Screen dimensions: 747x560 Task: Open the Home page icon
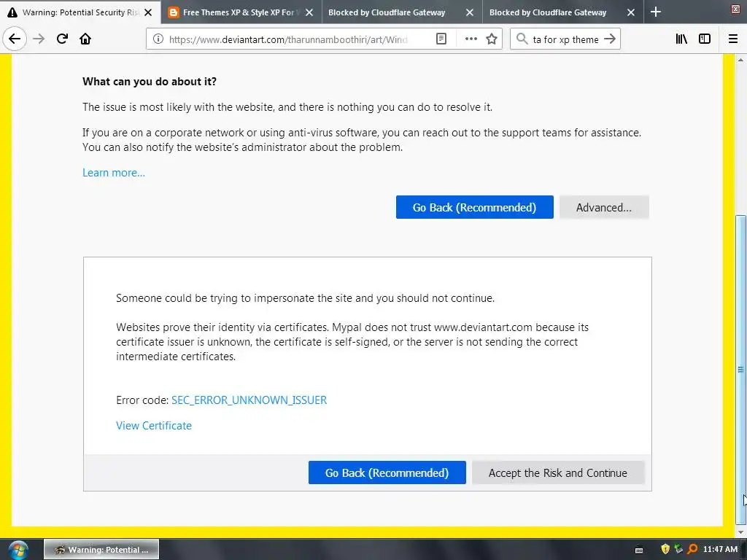pos(85,39)
